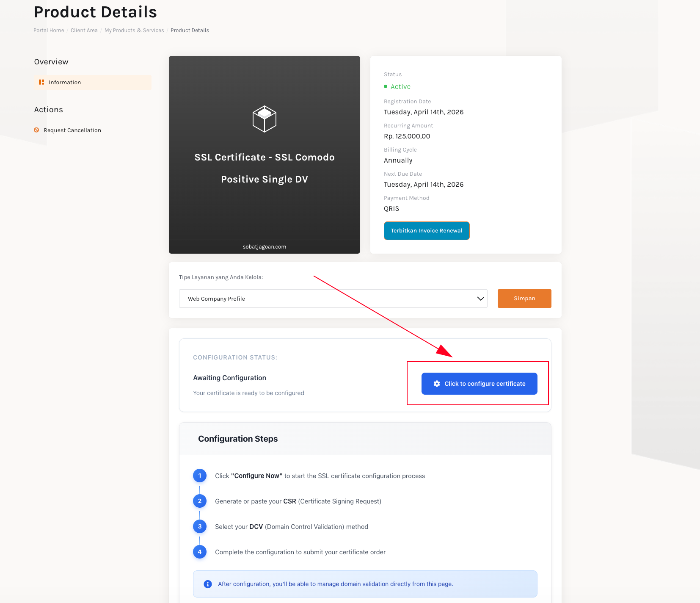Viewport: 700px width, 603px height.
Task: Expand service type dropdown chevron arrow
Action: point(480,299)
